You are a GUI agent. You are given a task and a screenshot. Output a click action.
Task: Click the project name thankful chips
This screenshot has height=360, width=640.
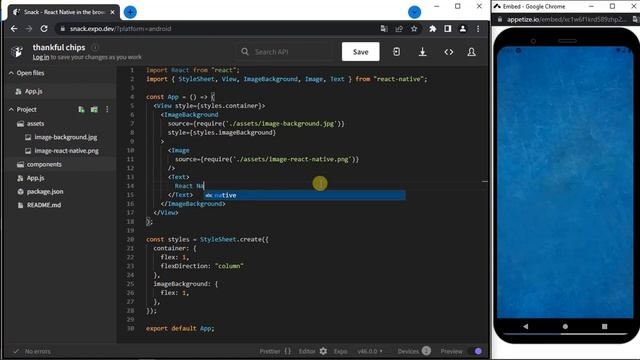click(x=59, y=47)
